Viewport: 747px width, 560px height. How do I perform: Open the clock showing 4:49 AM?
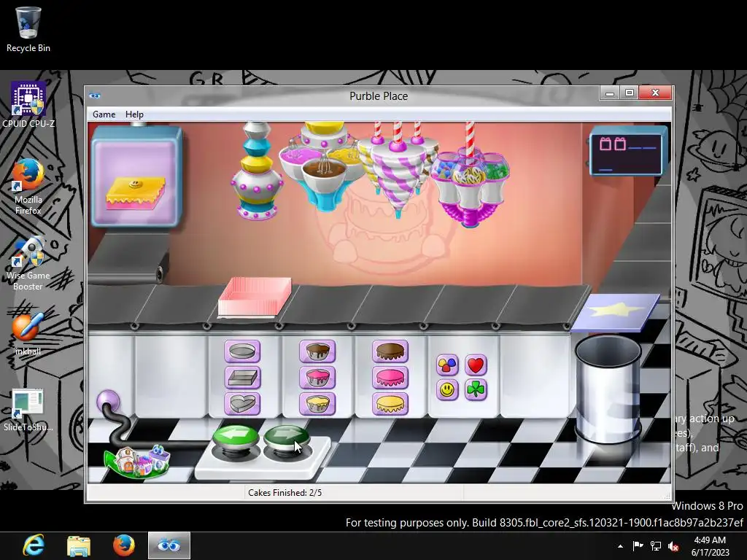point(710,546)
